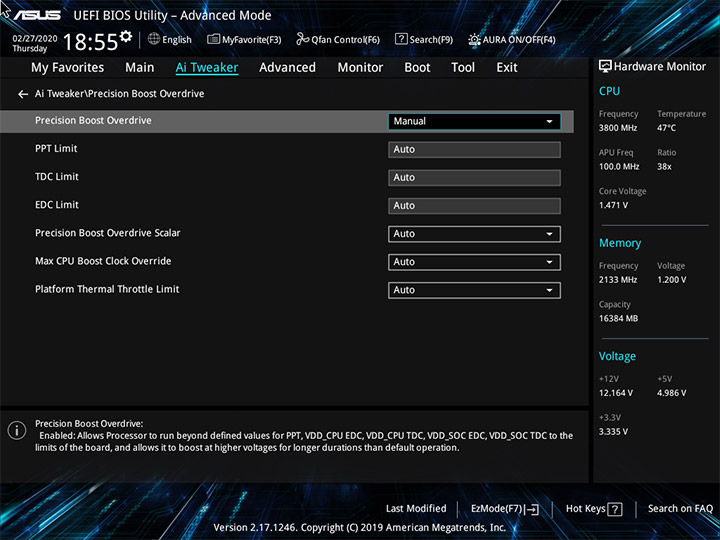Toggle AURA ON/OFF(F4) lighting icon
The height and width of the screenshot is (540, 720).
coord(474,39)
